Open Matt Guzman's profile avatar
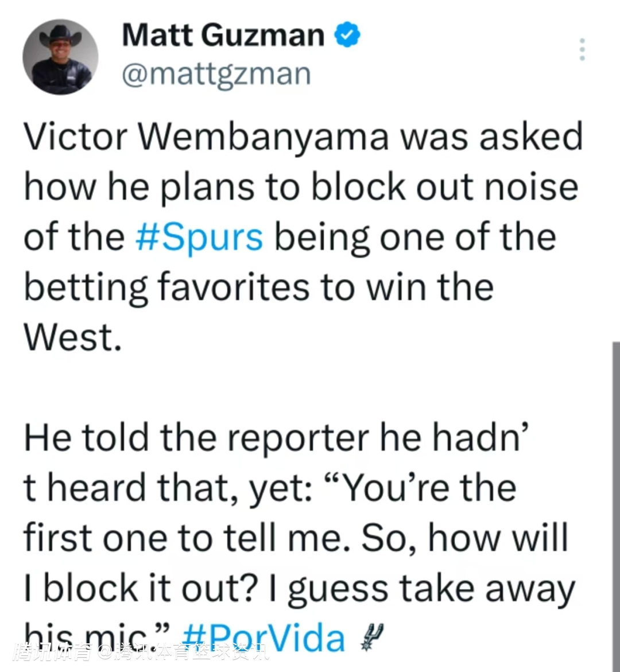The height and width of the screenshot is (672, 620). click(x=60, y=57)
